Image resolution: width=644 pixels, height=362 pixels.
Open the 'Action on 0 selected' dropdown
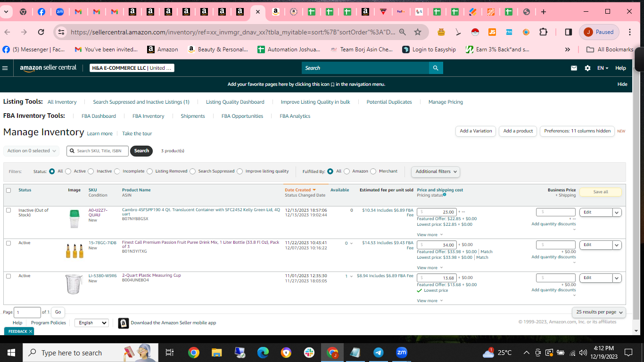coord(31,151)
